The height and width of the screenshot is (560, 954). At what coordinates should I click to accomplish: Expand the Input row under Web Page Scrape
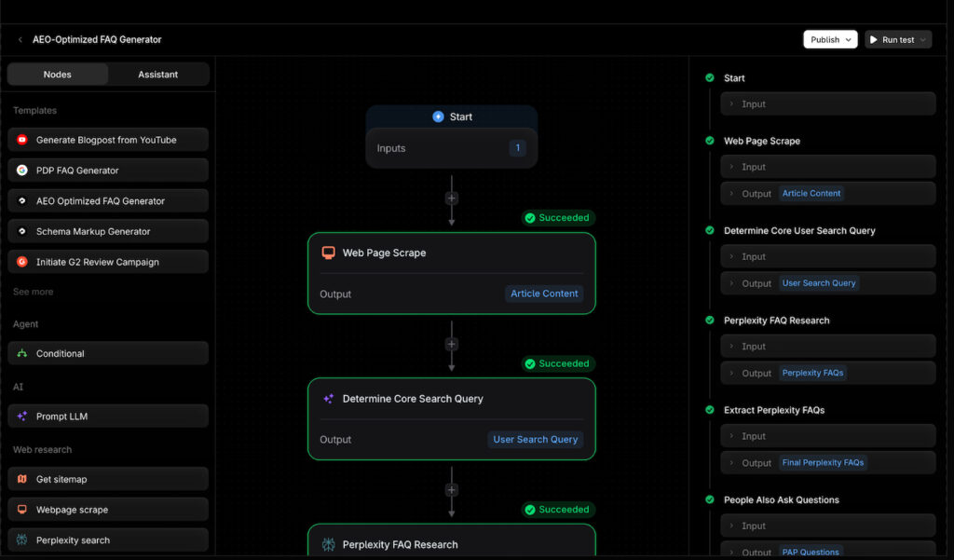click(828, 167)
